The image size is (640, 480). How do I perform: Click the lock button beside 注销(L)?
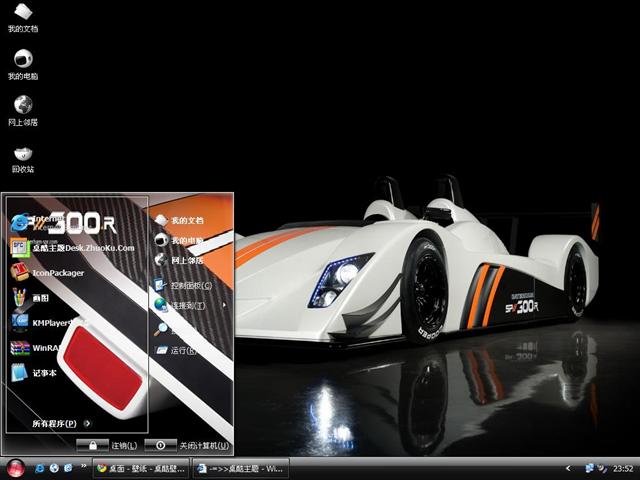click(x=93, y=445)
